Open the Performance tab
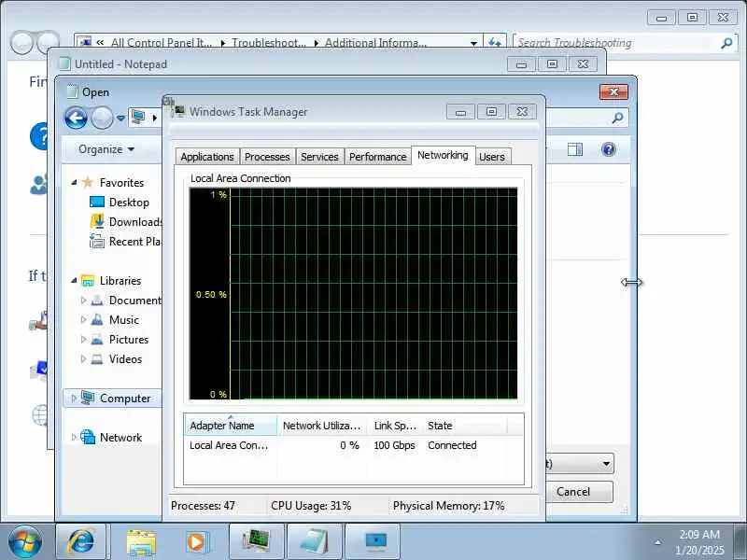747x560 pixels. [x=377, y=157]
